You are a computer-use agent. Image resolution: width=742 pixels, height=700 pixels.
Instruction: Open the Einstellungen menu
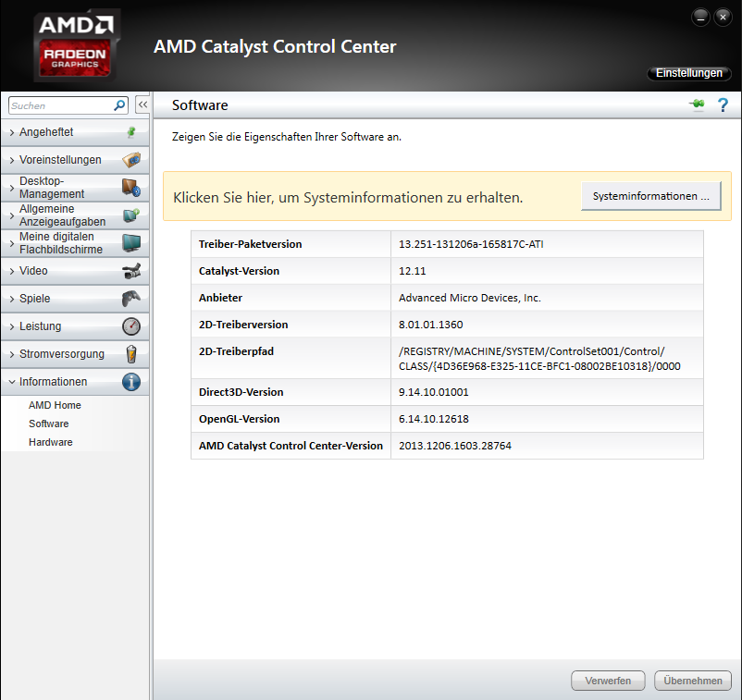pos(688,73)
